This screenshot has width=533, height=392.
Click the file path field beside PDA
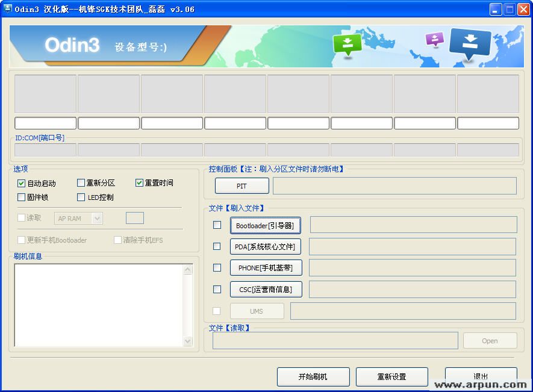tap(412, 246)
